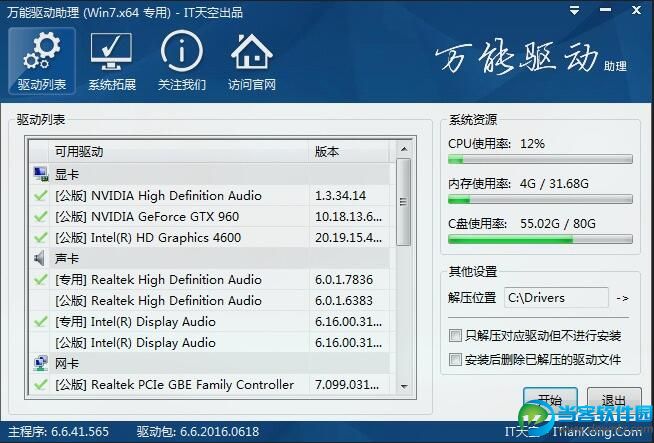Uncheck NVIDIA GeForce GTX 960 driver
654x443 pixels.
[40, 216]
